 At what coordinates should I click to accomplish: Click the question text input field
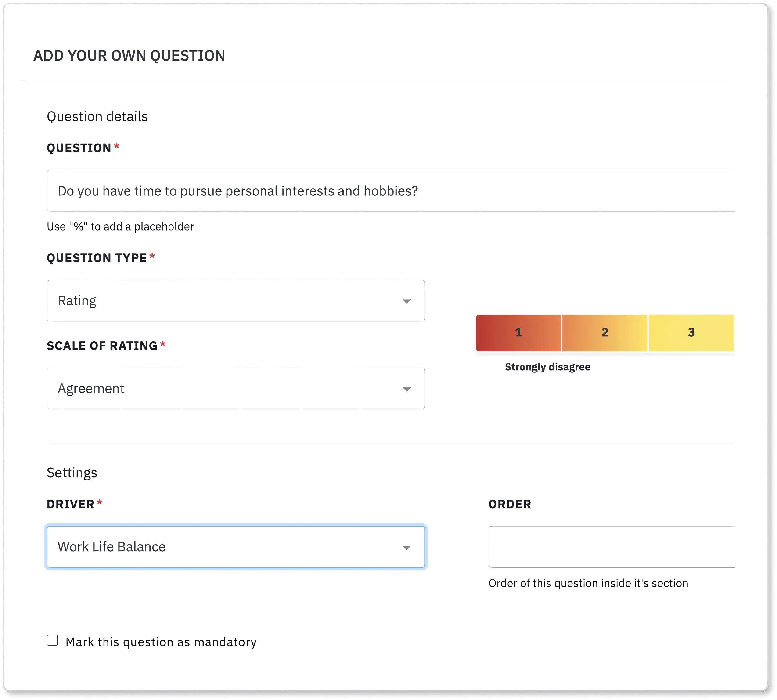[x=390, y=191]
